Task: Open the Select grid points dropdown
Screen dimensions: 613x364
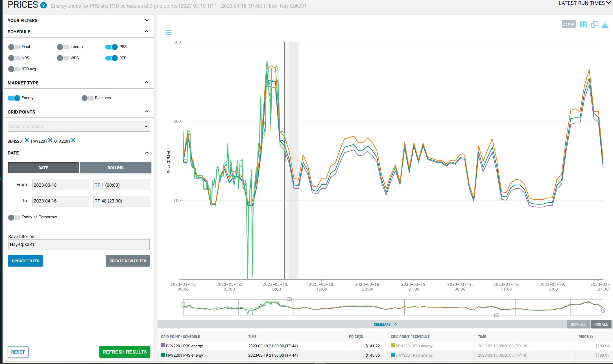Action: pyautogui.click(x=79, y=126)
